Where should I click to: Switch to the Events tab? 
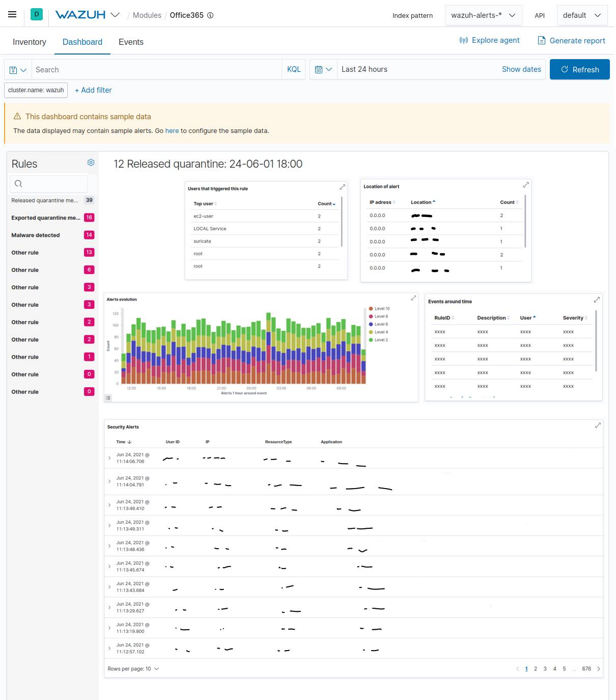[131, 42]
